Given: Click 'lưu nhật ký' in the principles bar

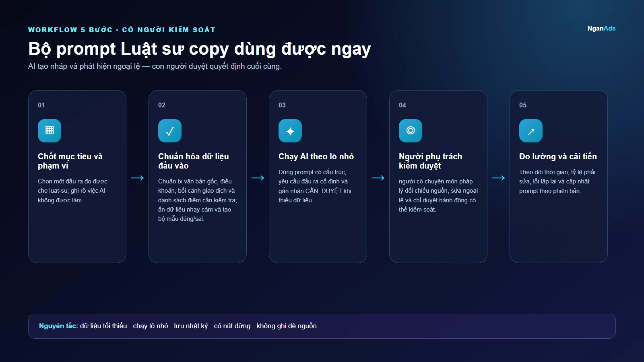Looking at the screenshot, I should pyautogui.click(x=191, y=326).
